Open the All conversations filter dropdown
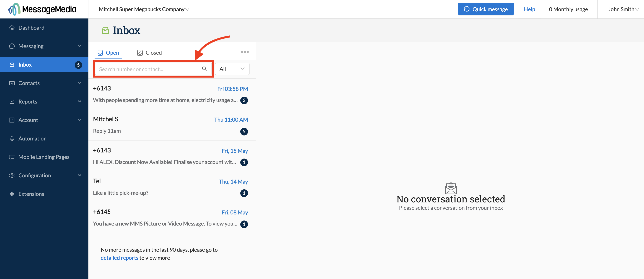 tap(232, 68)
